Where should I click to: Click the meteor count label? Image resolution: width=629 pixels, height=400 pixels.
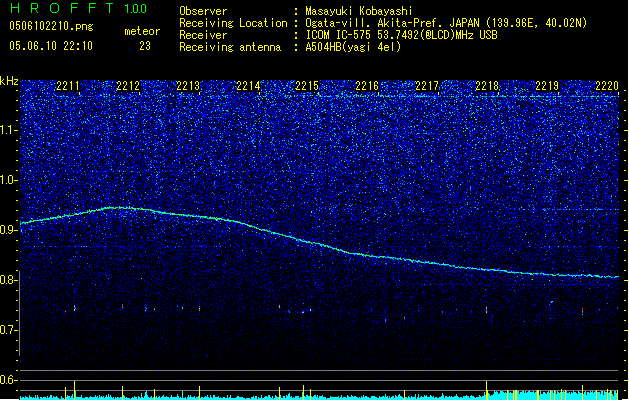pos(142,31)
